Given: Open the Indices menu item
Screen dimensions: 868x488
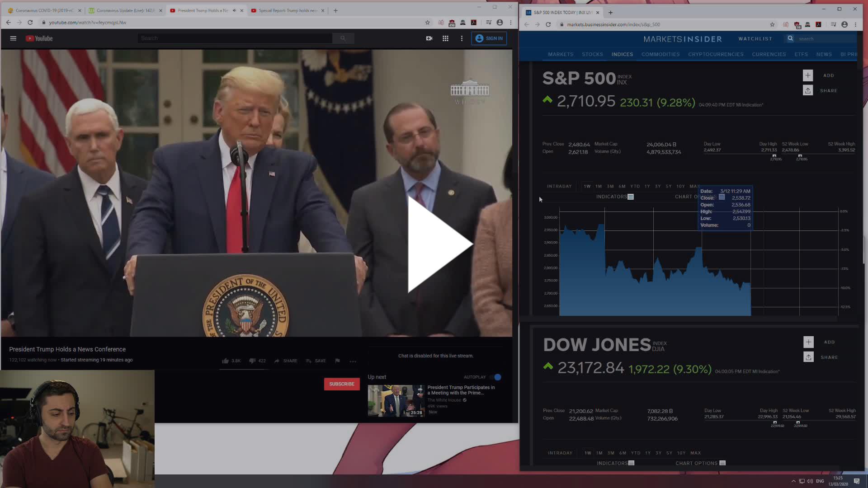Looking at the screenshot, I should (x=622, y=54).
